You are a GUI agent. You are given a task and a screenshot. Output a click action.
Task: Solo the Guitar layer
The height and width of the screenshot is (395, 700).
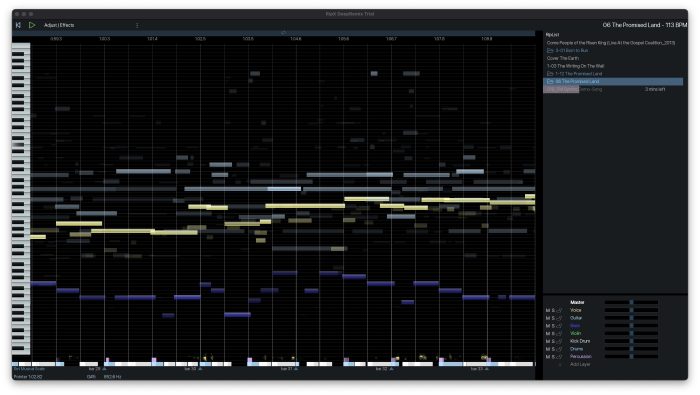pos(553,318)
